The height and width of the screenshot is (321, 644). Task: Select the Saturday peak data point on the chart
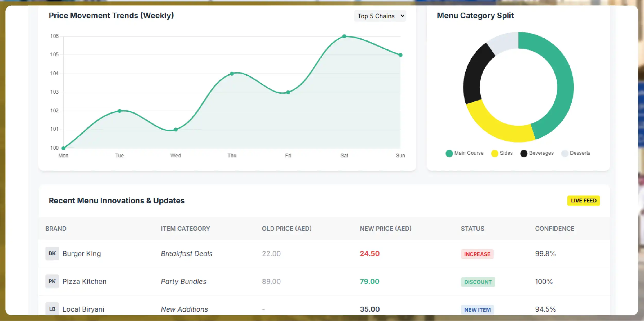coord(344,36)
